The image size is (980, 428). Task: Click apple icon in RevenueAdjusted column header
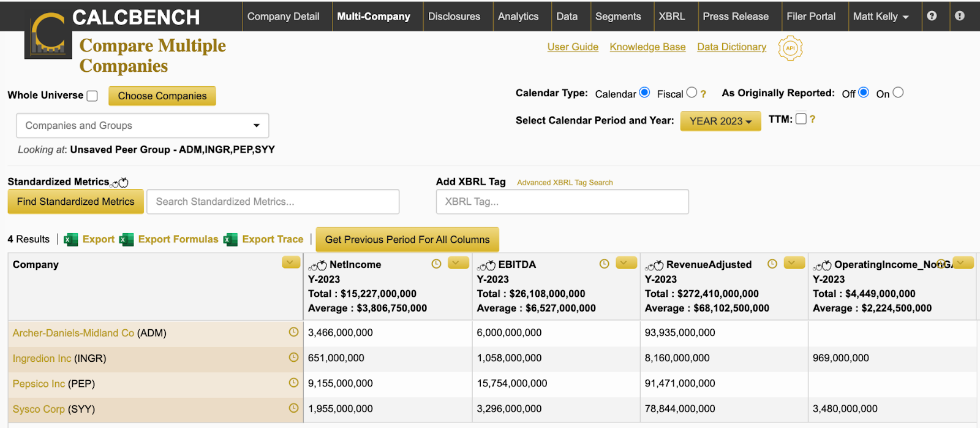click(654, 266)
